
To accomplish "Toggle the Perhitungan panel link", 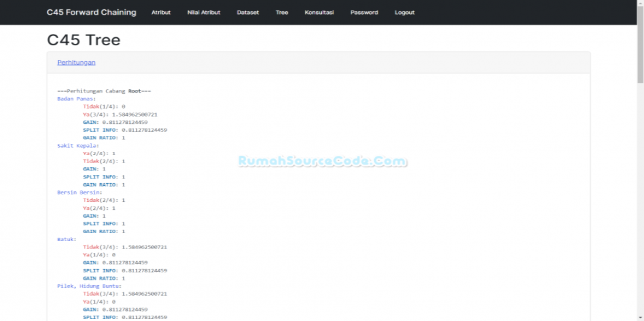I will [76, 62].
